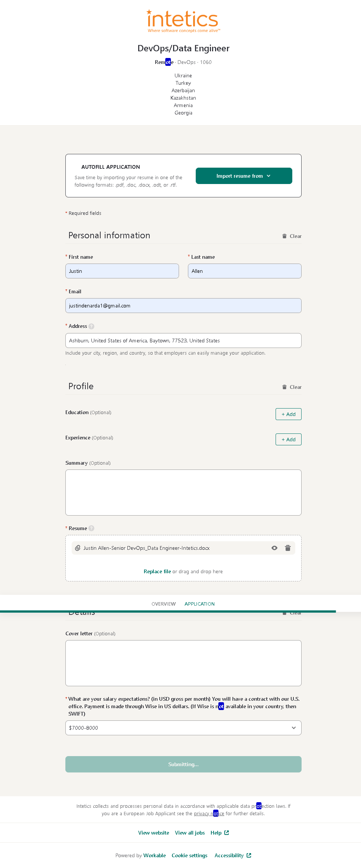Click the paperclip icon beside resume filename
The height and width of the screenshot is (868, 361).
pyautogui.click(x=78, y=548)
